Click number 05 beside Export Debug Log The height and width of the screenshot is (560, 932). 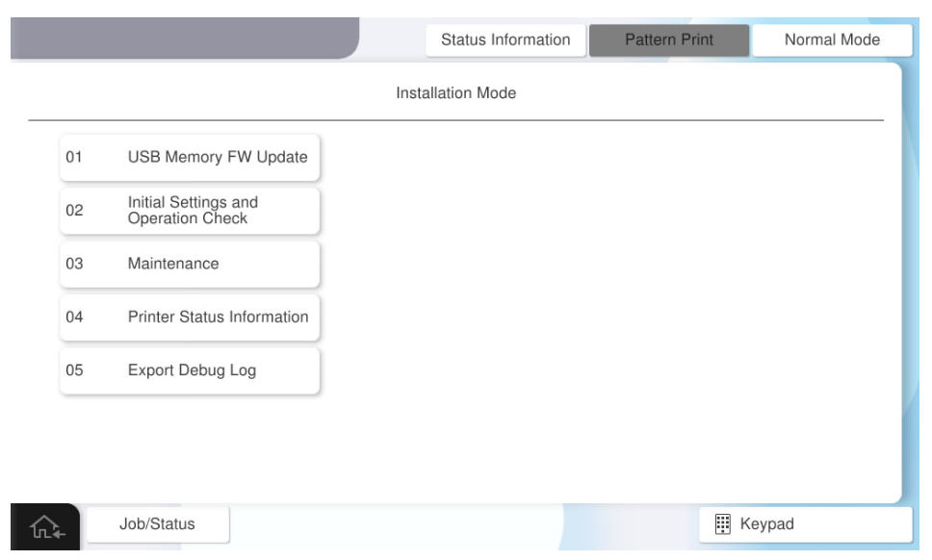pos(74,370)
